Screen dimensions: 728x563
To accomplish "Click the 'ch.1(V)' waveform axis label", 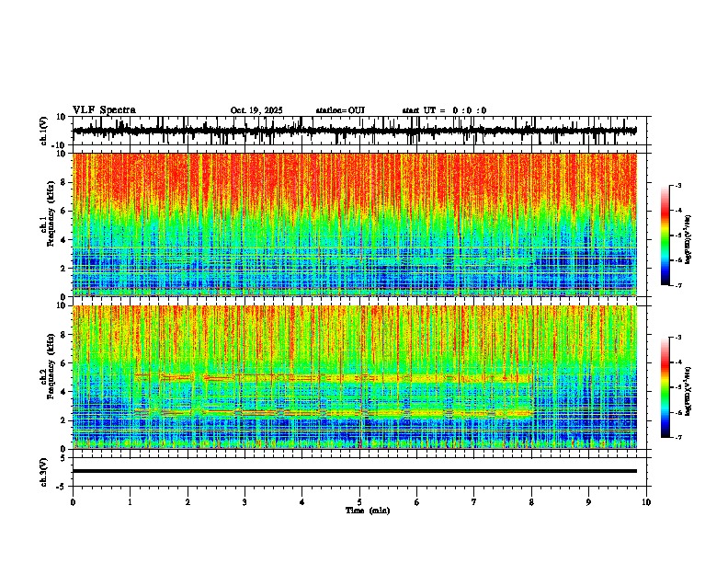I will click(44, 131).
